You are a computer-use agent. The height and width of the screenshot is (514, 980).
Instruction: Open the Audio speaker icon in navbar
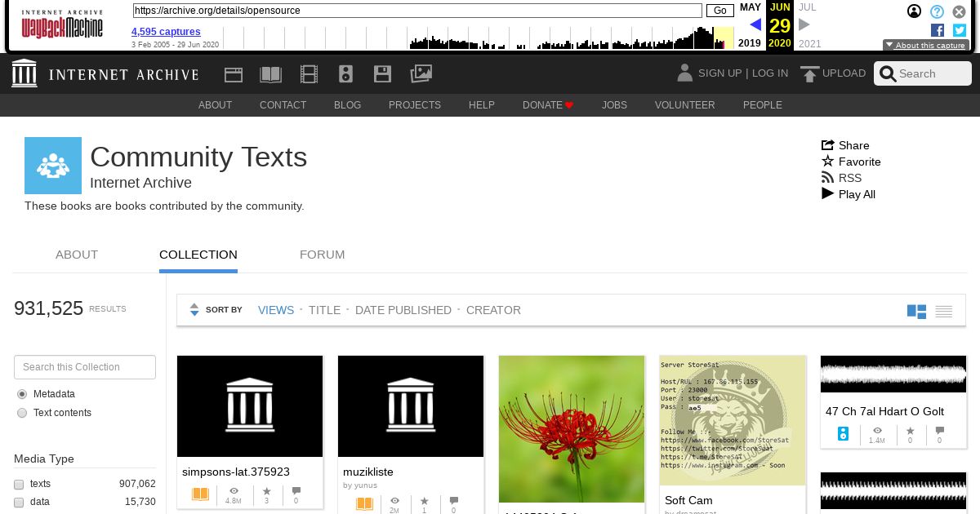[x=345, y=74]
